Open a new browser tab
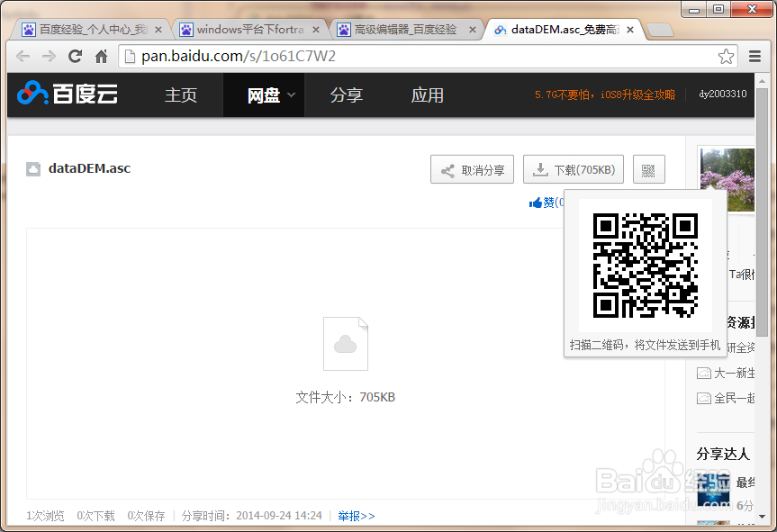The height and width of the screenshot is (532, 777). pyautogui.click(x=660, y=30)
